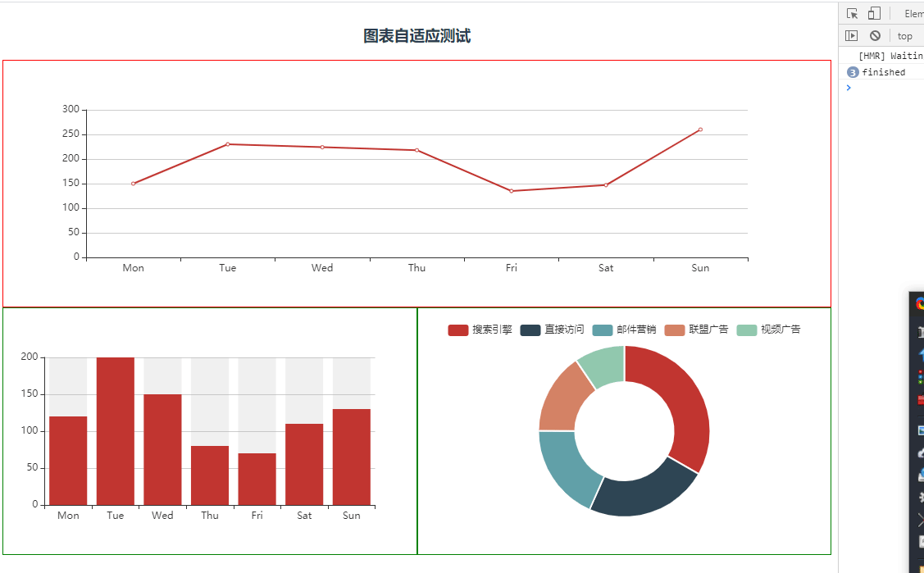The image size is (924, 573).
Task: Click the Sun data point on the line chart
Action: tap(700, 130)
